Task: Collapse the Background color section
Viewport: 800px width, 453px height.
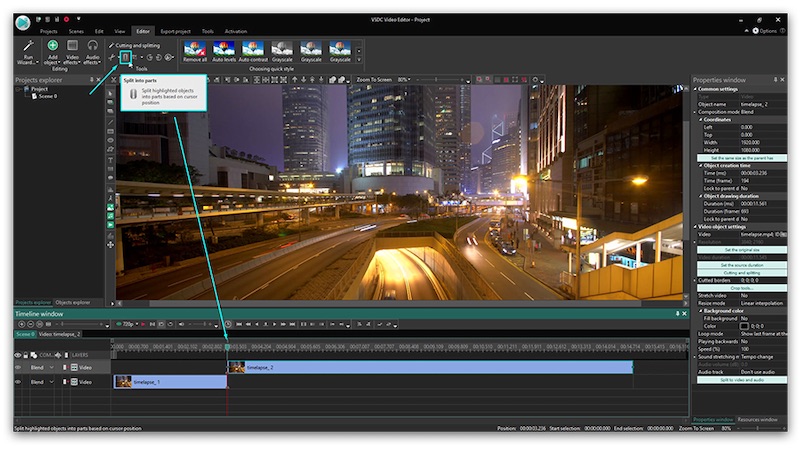Action: (x=701, y=311)
